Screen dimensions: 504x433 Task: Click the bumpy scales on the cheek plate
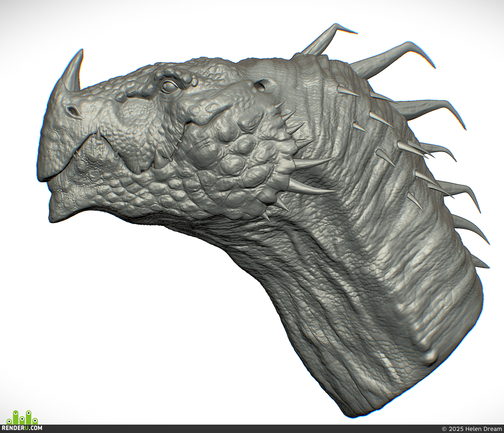point(235,160)
